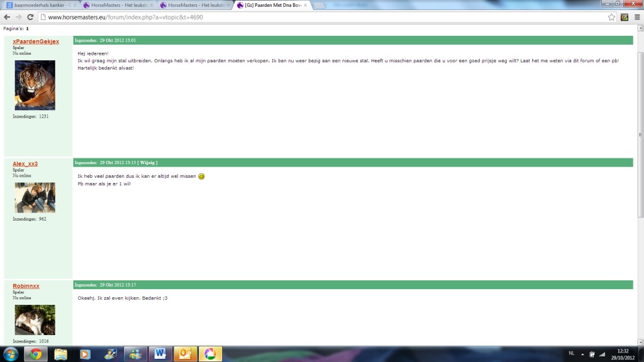Click 'Inzendingen: 962' under Alex_xx3
The height and width of the screenshot is (362, 644).
click(x=29, y=219)
